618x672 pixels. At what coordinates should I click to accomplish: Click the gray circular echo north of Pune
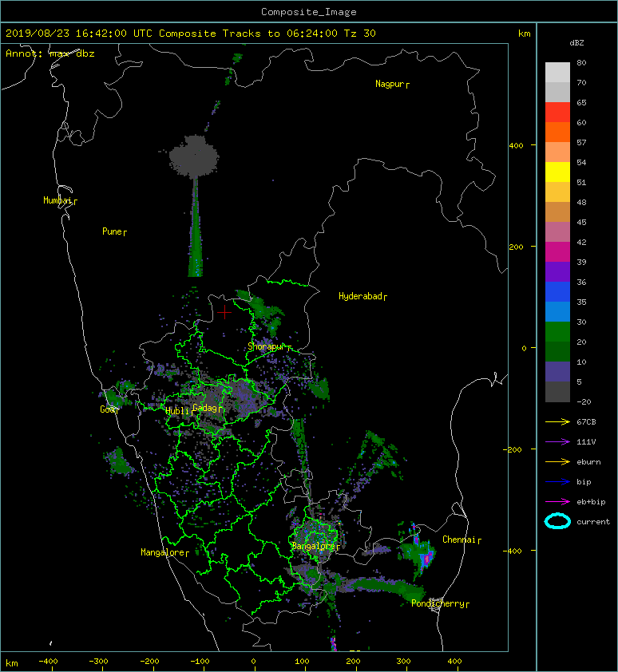(x=194, y=156)
